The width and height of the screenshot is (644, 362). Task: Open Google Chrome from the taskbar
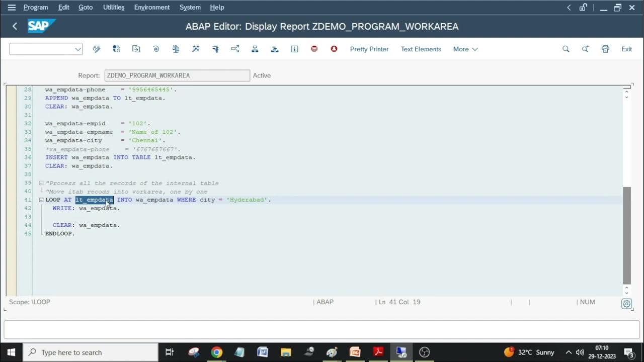click(217, 352)
